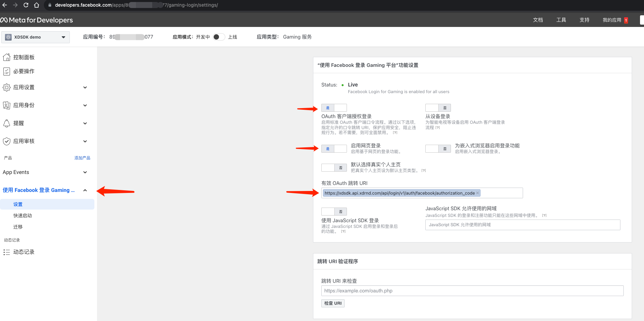
Task: Open 我的应用 in the top navigation
Action: [x=612, y=20]
